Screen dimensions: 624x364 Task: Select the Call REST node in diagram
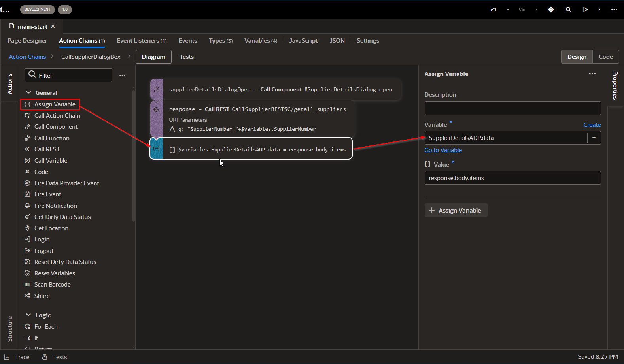coord(252,119)
